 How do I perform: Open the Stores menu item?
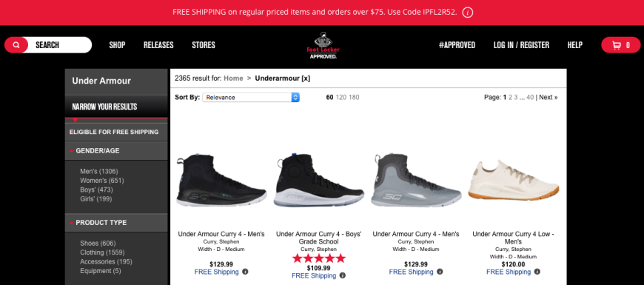point(204,45)
